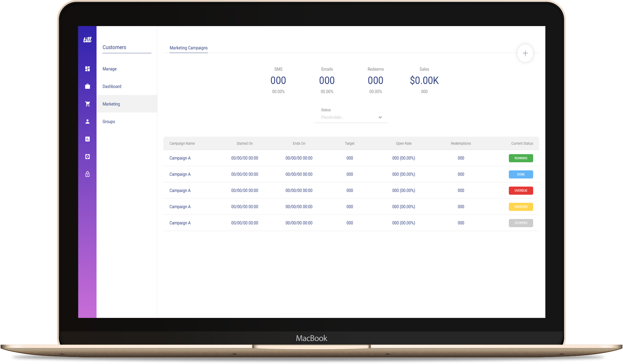This screenshot has width=623, height=364.
Task: Sort by Open Rate column header
Action: [404, 143]
